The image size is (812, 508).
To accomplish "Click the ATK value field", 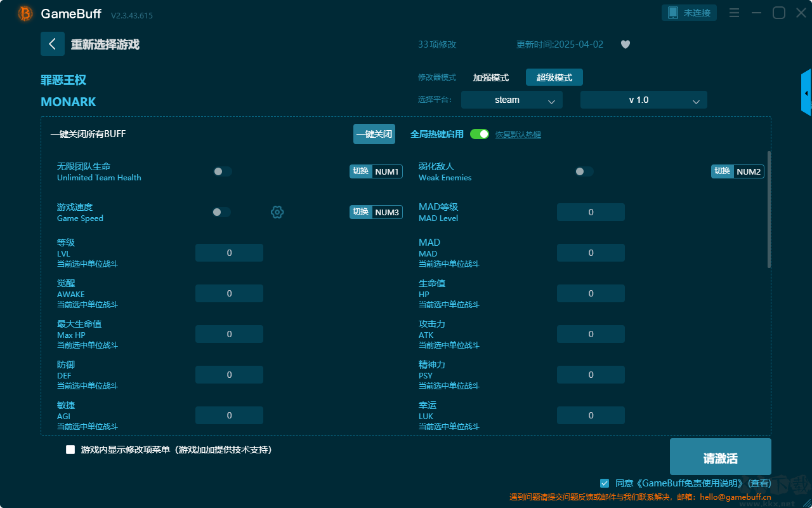I will point(591,334).
